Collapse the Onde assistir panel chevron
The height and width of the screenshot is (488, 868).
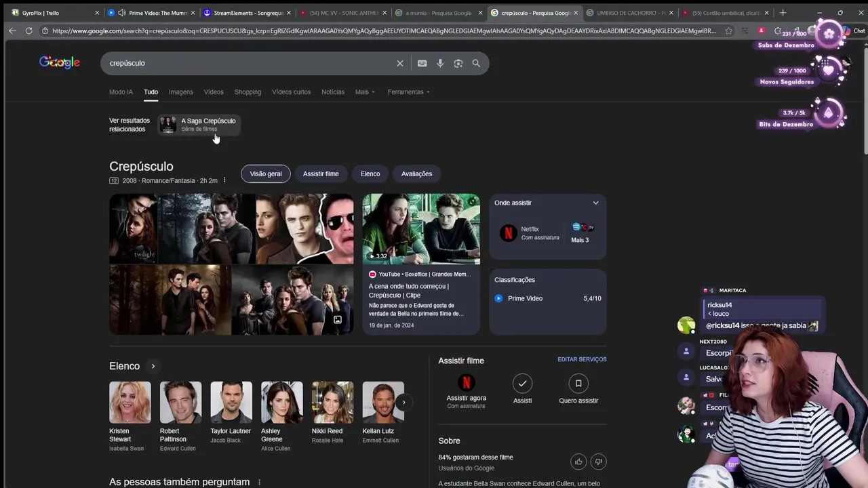595,203
